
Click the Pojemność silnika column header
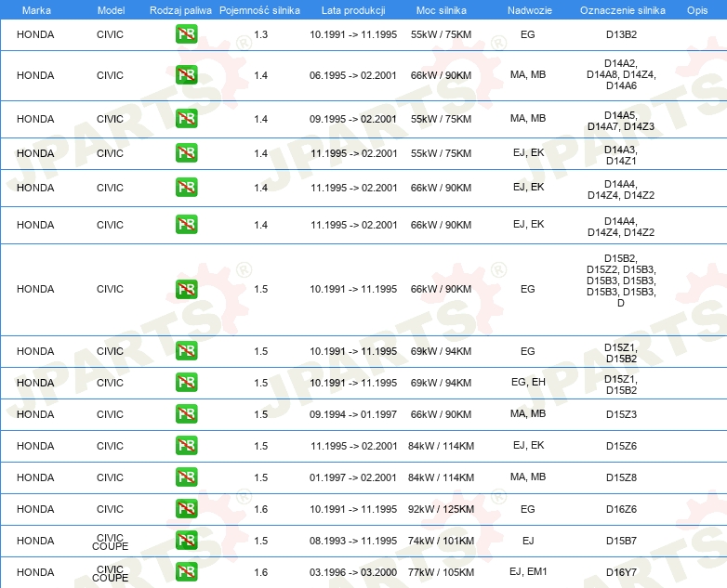pyautogui.click(x=259, y=10)
